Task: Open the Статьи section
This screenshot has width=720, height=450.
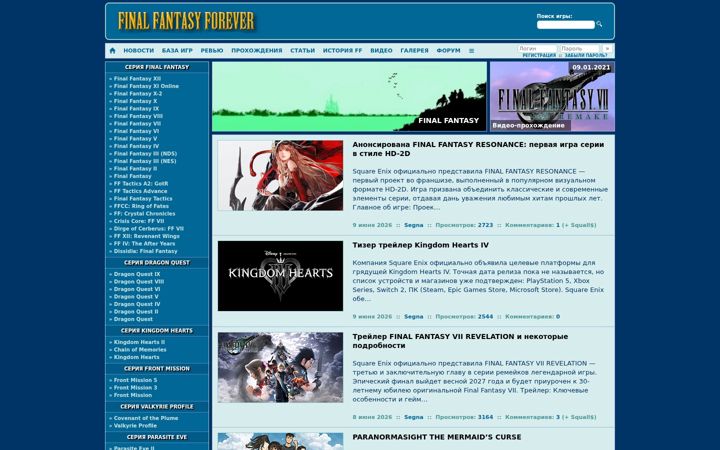Action: [x=303, y=51]
